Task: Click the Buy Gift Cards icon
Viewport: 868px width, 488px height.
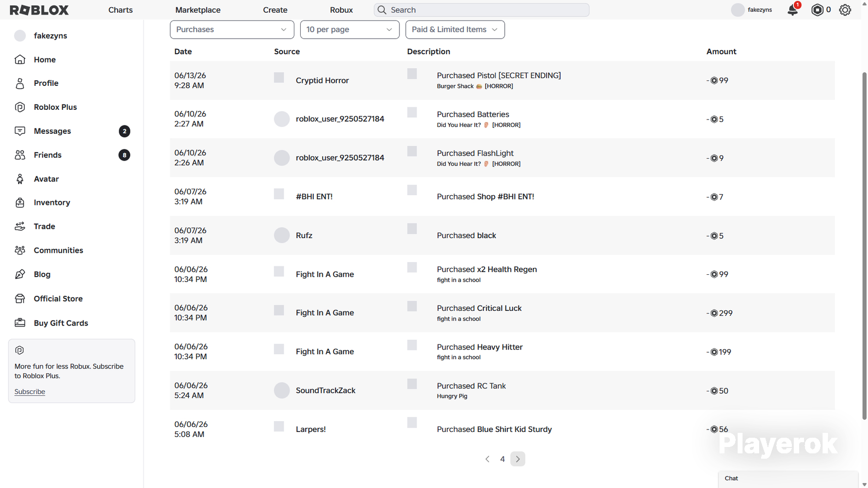Action: pos(20,323)
